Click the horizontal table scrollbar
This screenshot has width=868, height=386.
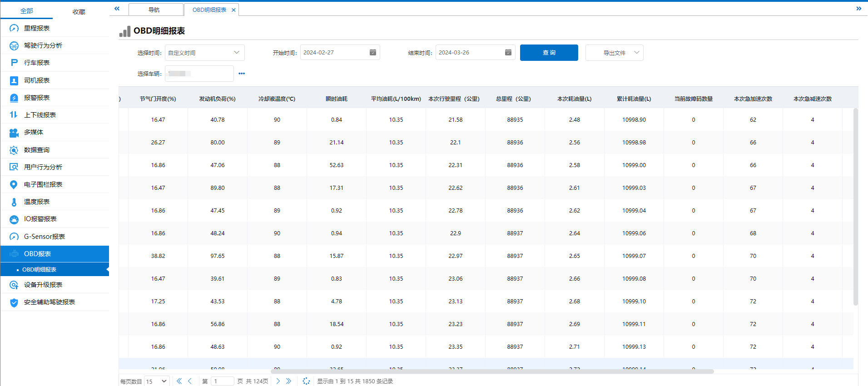(x=493, y=371)
